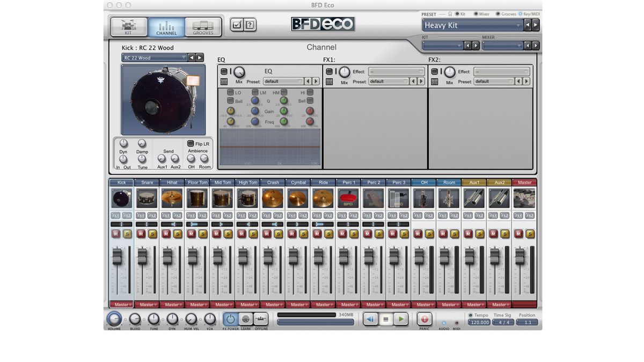Enable the HI EQ band
This screenshot has height=362, width=644.
click(x=310, y=93)
